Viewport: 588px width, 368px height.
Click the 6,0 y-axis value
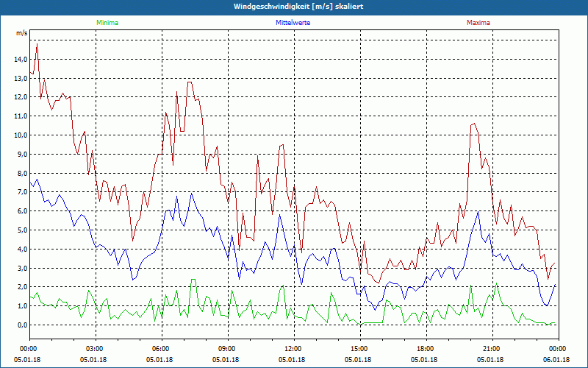22,211
